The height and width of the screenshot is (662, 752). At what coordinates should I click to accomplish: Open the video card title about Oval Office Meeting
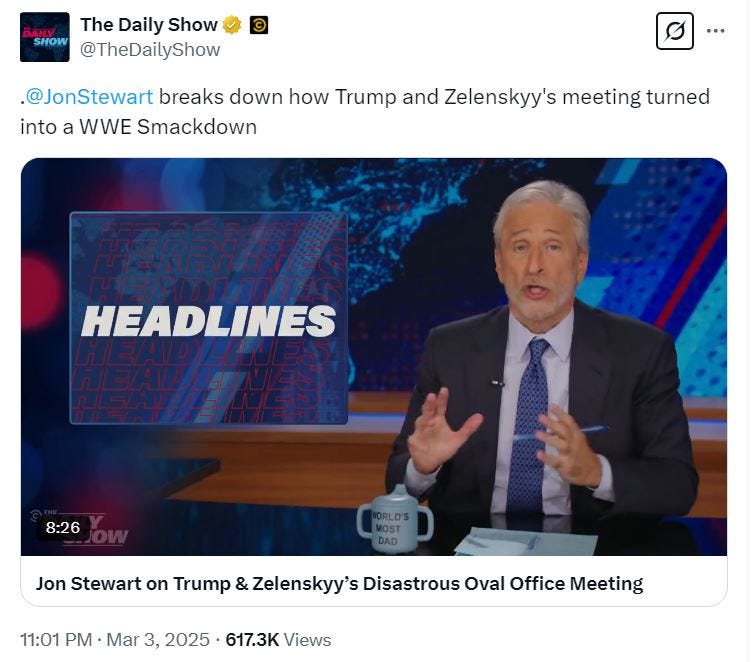coord(339,584)
